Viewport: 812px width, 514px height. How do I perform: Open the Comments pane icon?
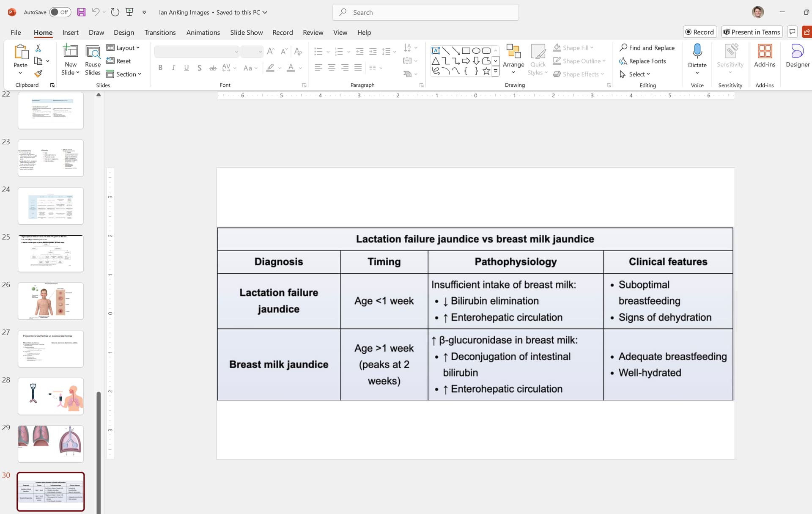(793, 32)
